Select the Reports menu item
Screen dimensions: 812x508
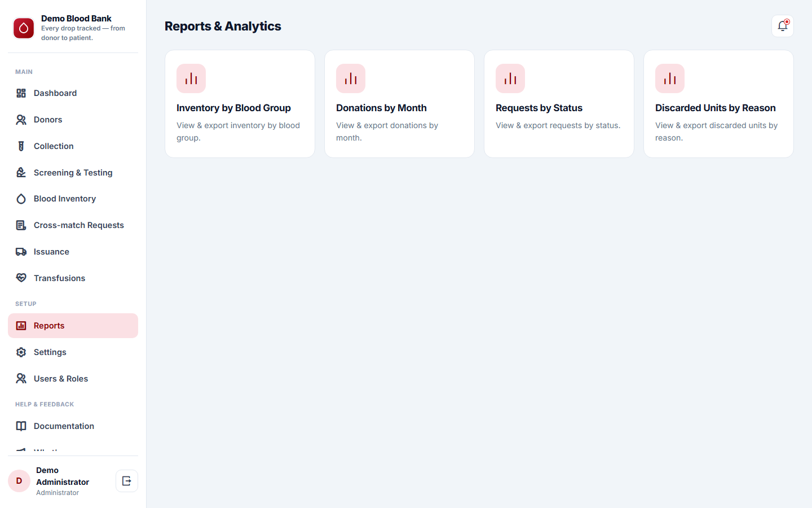click(73, 326)
